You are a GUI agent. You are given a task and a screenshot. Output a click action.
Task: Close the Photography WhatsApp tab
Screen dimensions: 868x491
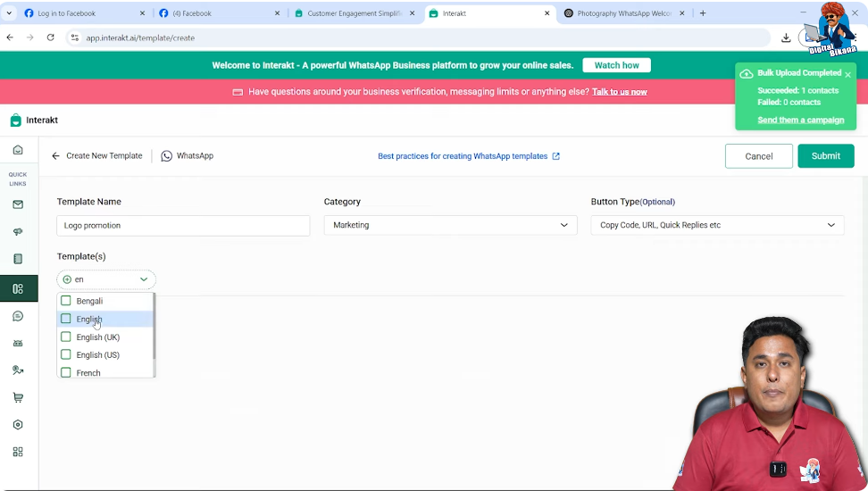tap(682, 13)
